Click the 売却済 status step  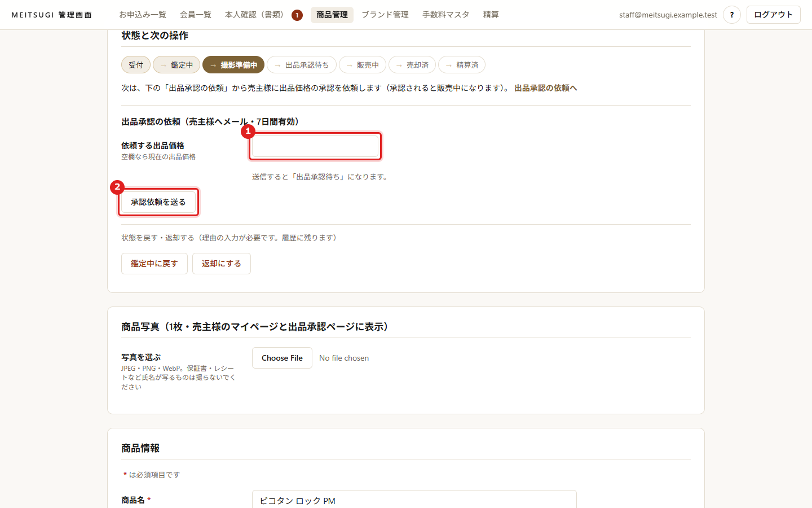pyautogui.click(x=412, y=65)
